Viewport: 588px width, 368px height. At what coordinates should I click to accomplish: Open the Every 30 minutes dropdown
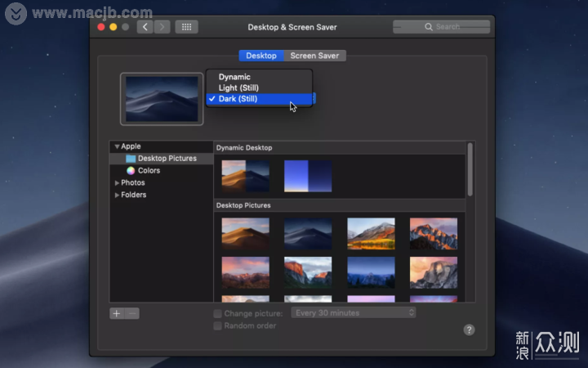point(354,312)
